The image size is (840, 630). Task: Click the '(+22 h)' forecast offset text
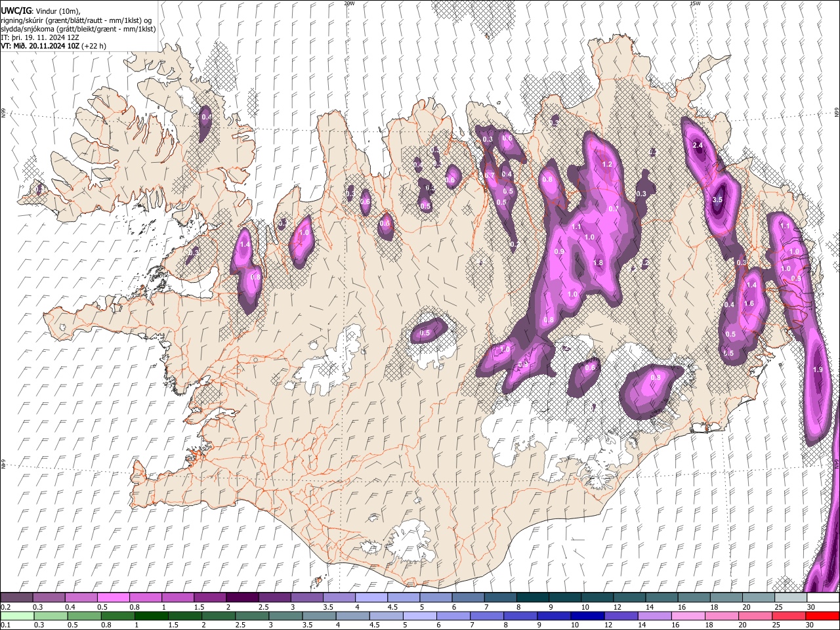point(94,46)
